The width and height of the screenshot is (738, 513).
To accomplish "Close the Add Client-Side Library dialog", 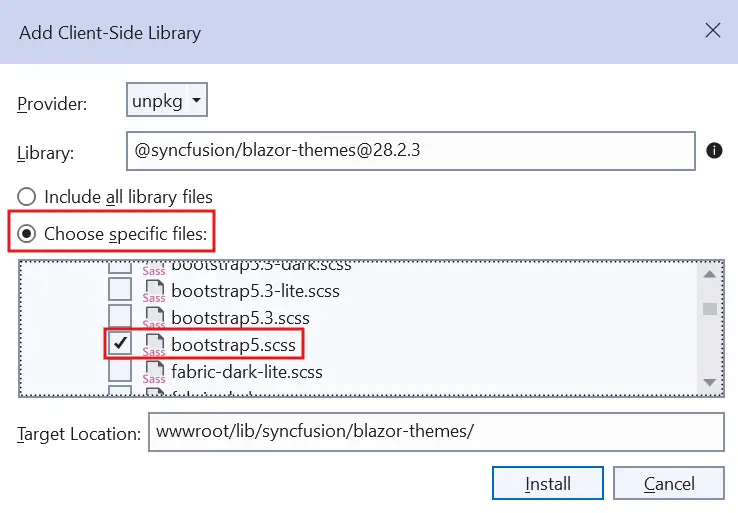I will click(x=713, y=31).
